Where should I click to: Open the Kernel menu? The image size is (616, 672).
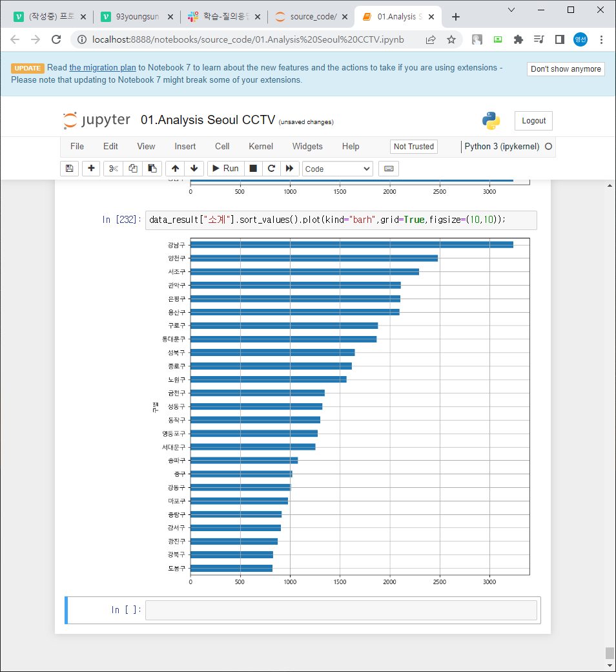click(261, 147)
